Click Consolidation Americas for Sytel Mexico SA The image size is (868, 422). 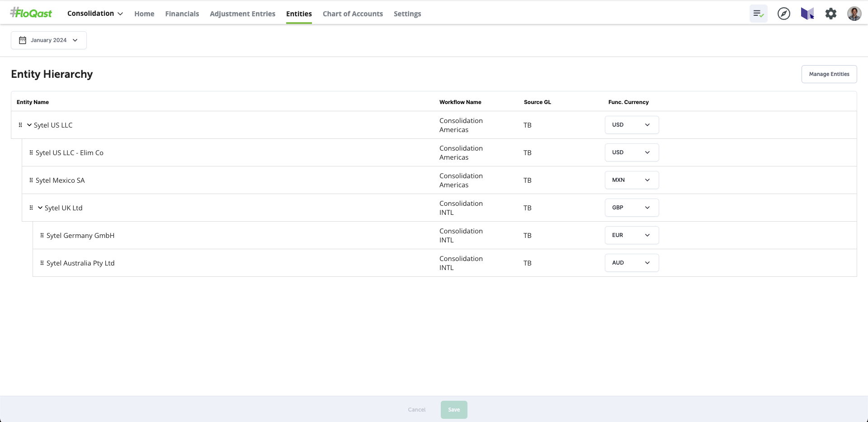461,180
